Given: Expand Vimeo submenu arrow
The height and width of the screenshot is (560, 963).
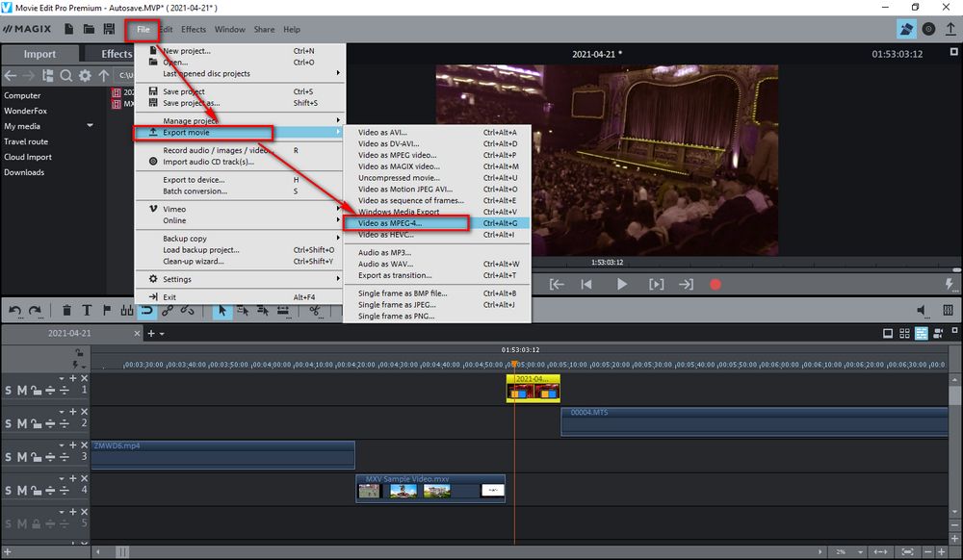Looking at the screenshot, I should 338,209.
